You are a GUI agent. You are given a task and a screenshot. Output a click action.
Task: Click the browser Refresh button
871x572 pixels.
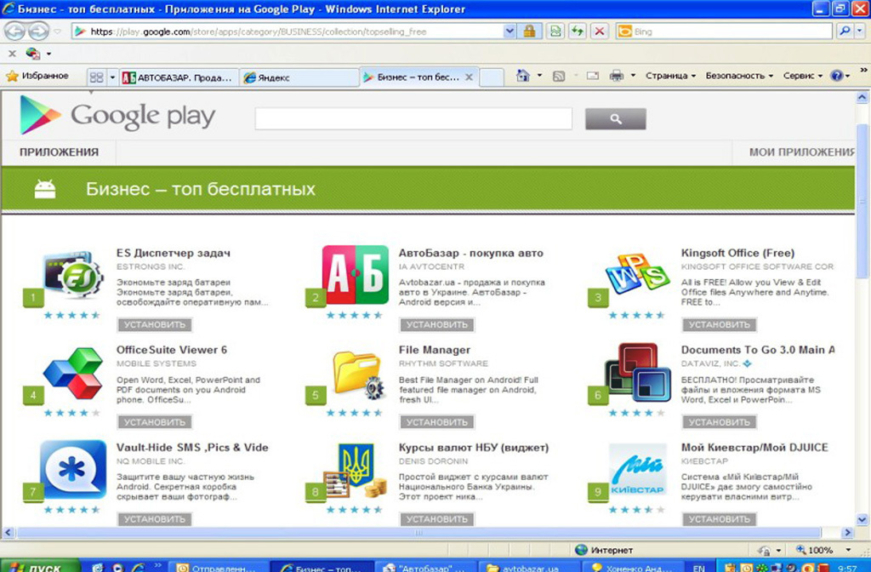pyautogui.click(x=577, y=32)
